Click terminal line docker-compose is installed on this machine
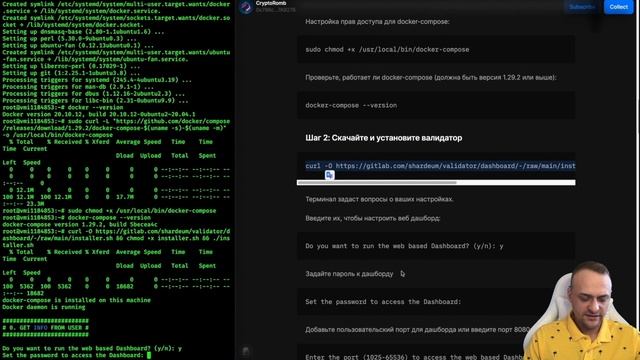 click(x=76, y=300)
